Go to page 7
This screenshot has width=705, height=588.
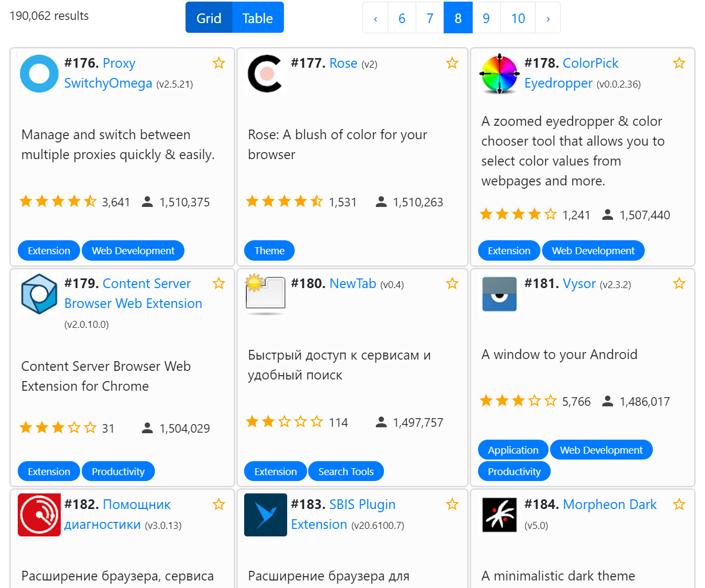click(x=430, y=18)
